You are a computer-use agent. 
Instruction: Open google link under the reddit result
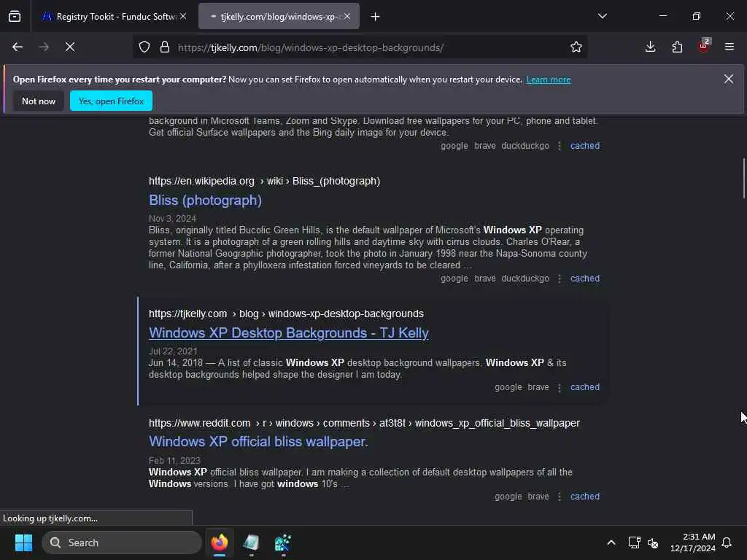coord(508,497)
